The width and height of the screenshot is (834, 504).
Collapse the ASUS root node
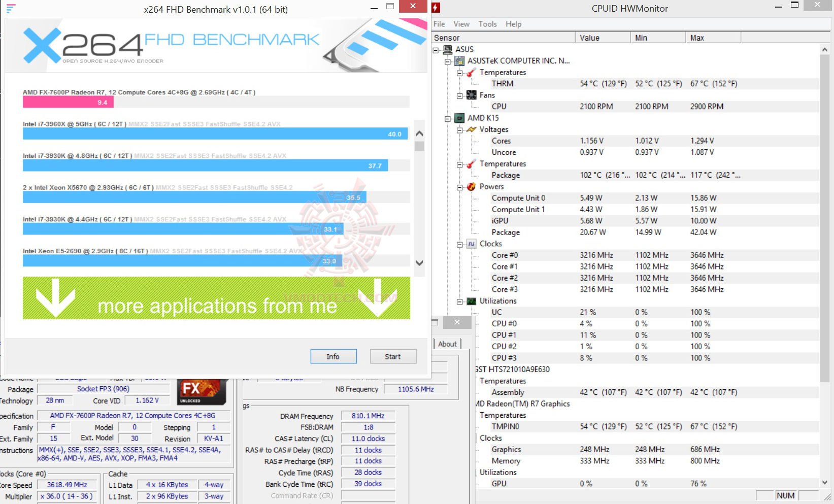(436, 50)
